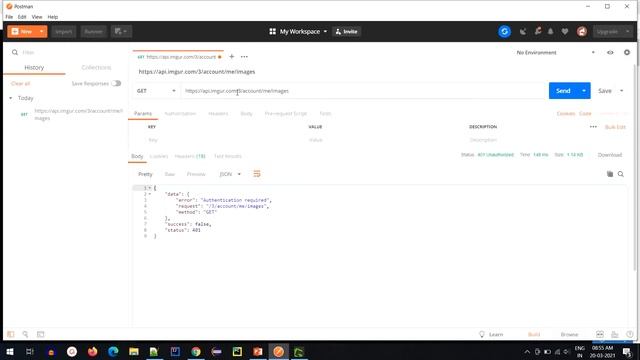Click the request URL input field
This screenshot has width=640, height=360.
click(x=362, y=91)
